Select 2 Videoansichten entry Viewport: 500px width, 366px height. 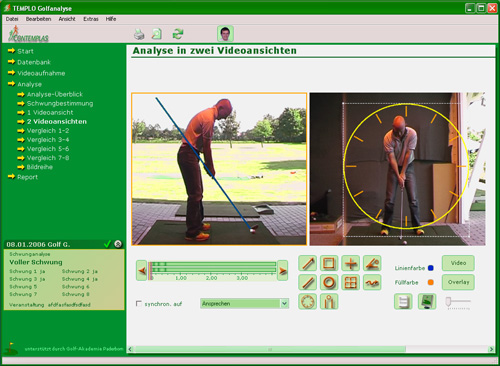[57, 122]
